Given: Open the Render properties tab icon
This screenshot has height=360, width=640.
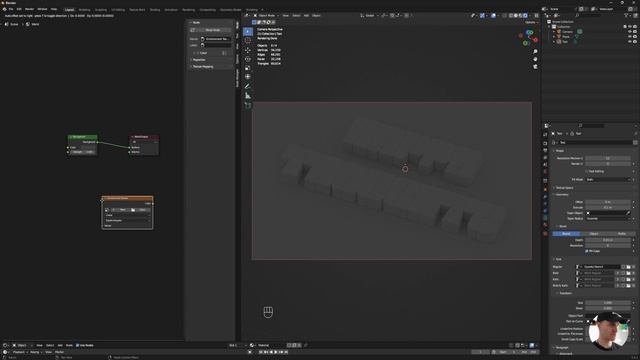Looking at the screenshot, I should [545, 143].
